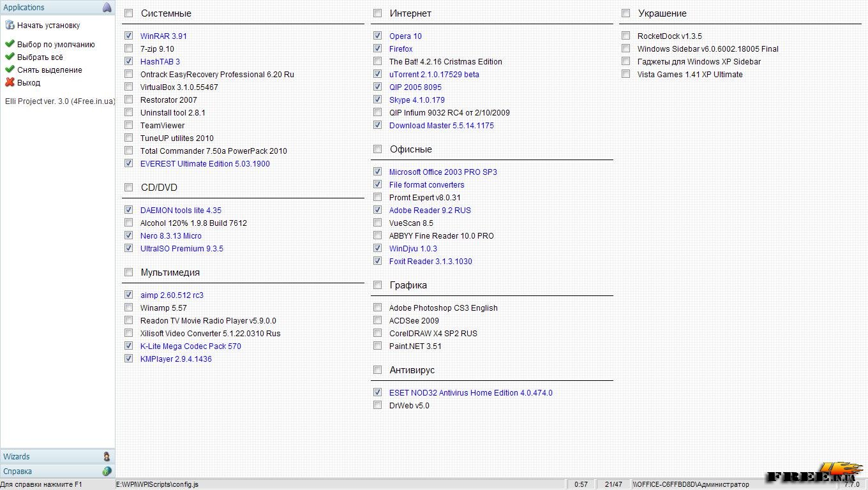Check DrWeb v5.0

click(x=378, y=405)
